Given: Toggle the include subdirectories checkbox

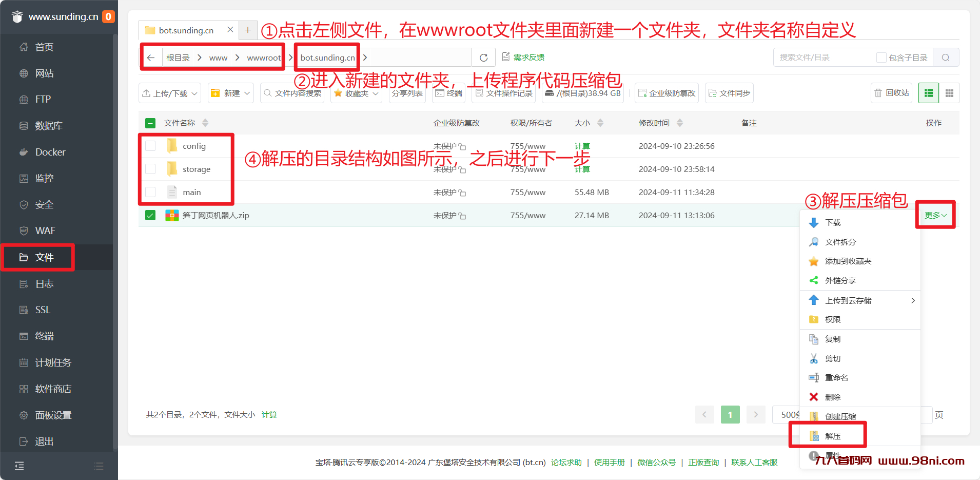Looking at the screenshot, I should click(881, 57).
